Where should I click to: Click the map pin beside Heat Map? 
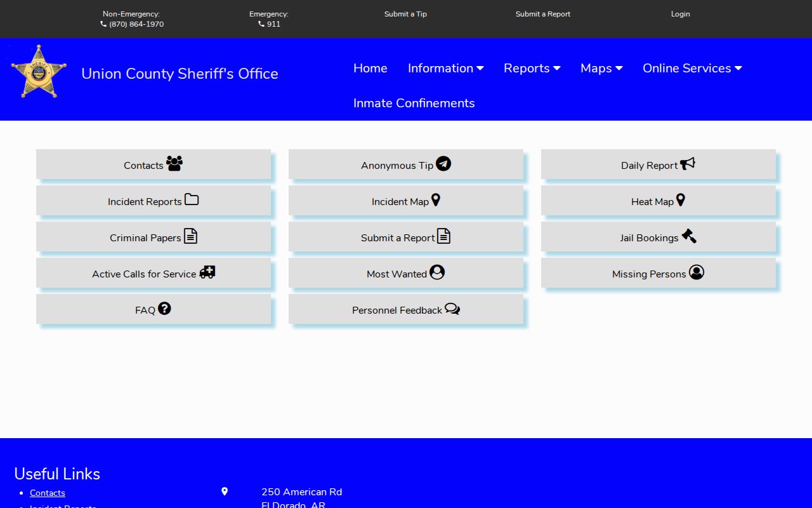[681, 200]
